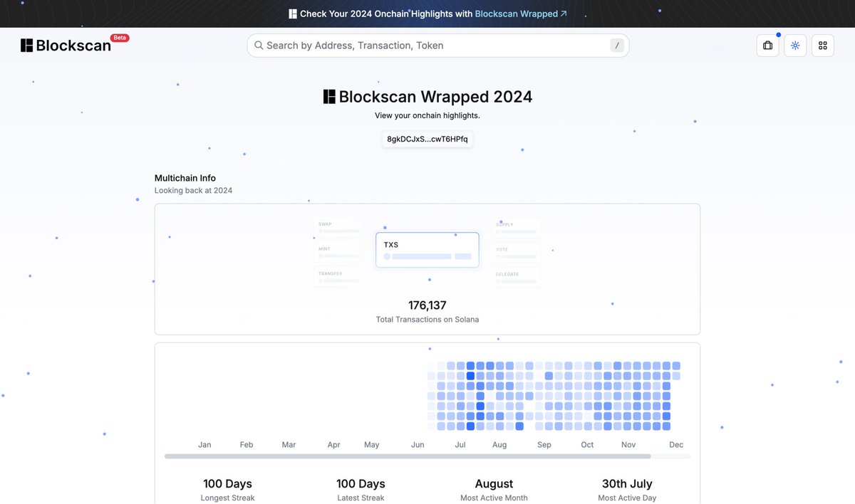The height and width of the screenshot is (504, 855).
Task: Click the heatmap horizontal scrollbar
Action: [x=408, y=456]
